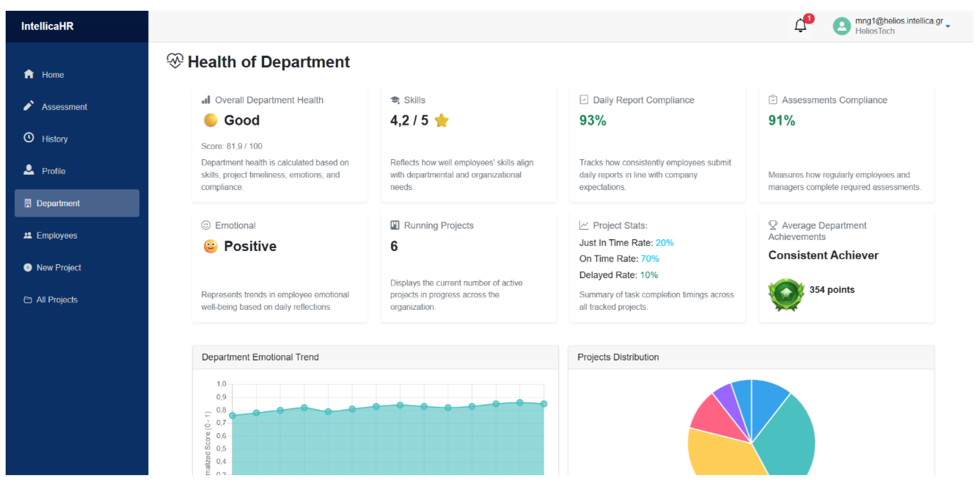Click the HeliosTech company name
This screenshot has height=484, width=980.
pos(875,31)
